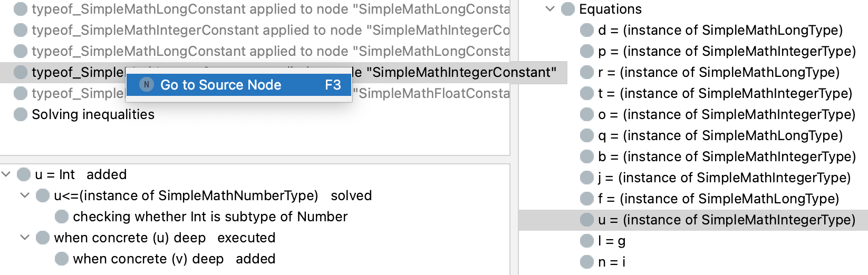Select "when concrete (v) deep added" row
Screen dimensions: 868x275
coord(174,259)
